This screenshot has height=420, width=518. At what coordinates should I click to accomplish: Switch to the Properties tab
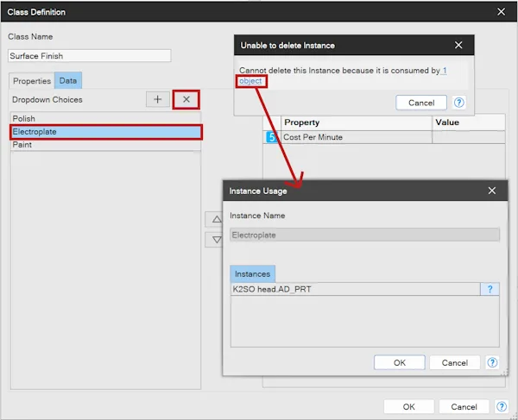(x=32, y=81)
